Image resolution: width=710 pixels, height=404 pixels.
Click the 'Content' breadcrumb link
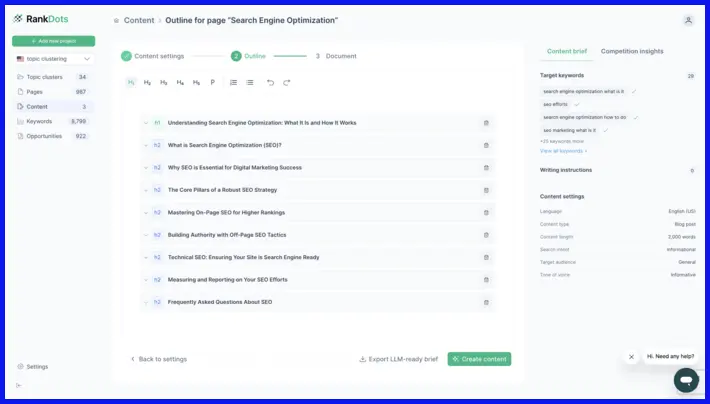(x=139, y=20)
